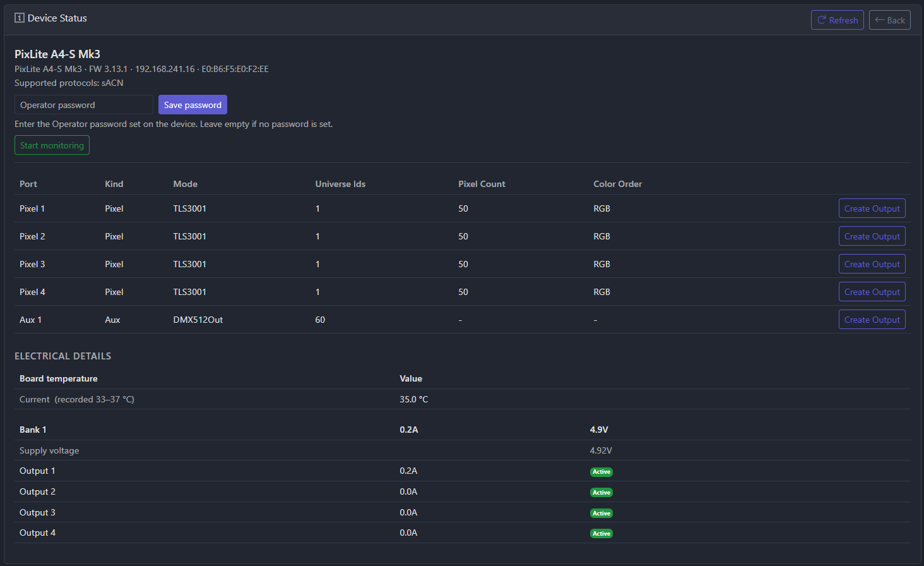Select Pixel 3 port name cell
924x566 pixels.
pyautogui.click(x=32, y=264)
